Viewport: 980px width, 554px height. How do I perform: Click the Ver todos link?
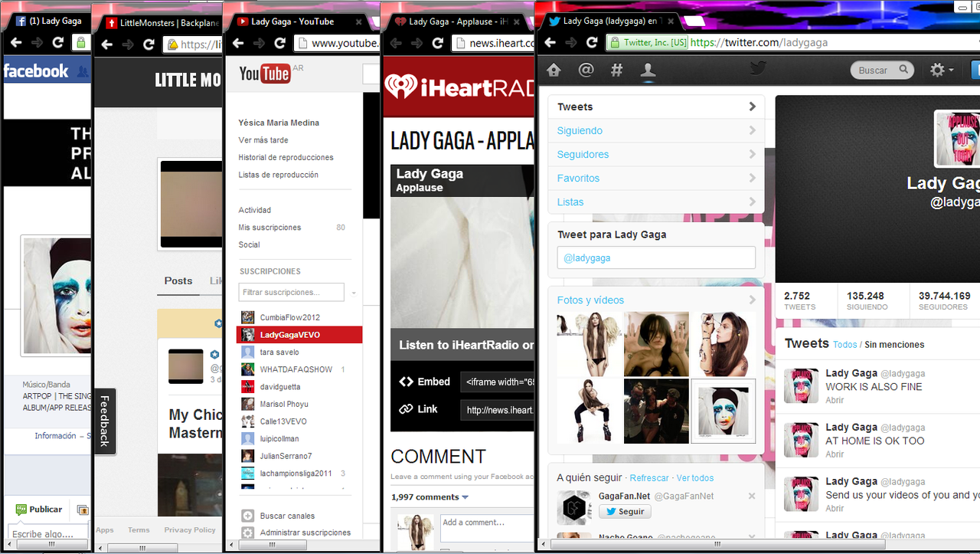pos(694,478)
